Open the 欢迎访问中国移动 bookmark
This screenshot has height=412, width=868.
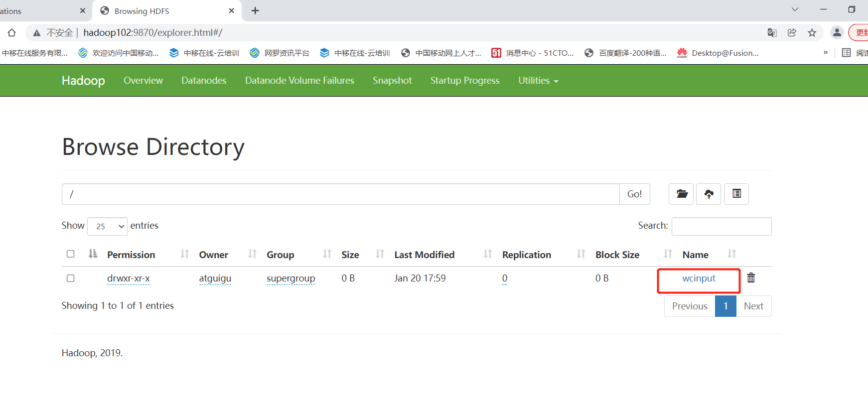(x=119, y=53)
